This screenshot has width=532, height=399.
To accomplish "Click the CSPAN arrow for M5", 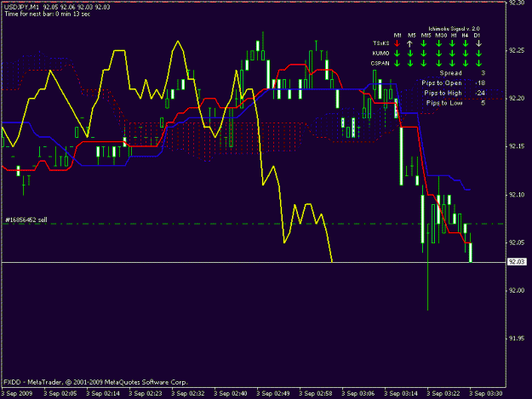I will 410,63.
